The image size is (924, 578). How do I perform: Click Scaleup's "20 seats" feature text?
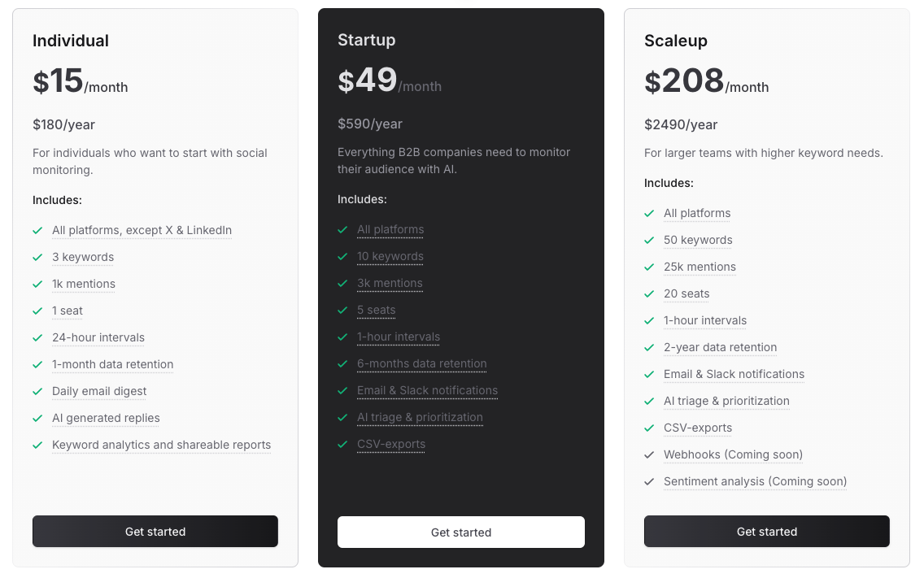pyautogui.click(x=686, y=294)
